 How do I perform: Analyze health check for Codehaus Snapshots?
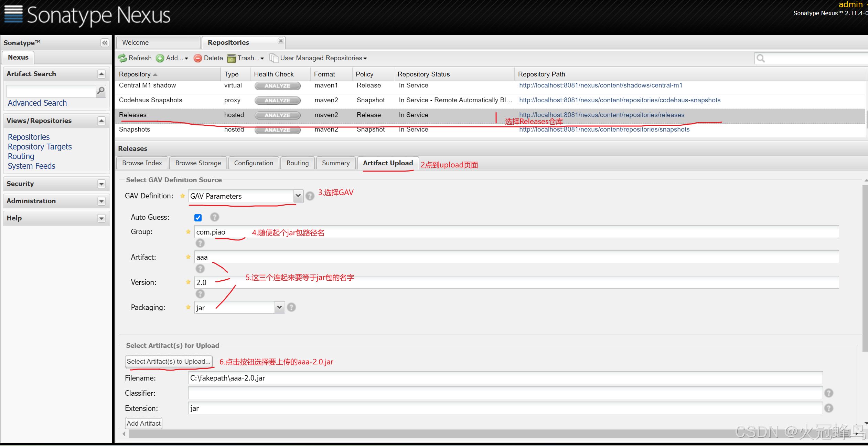(x=277, y=101)
